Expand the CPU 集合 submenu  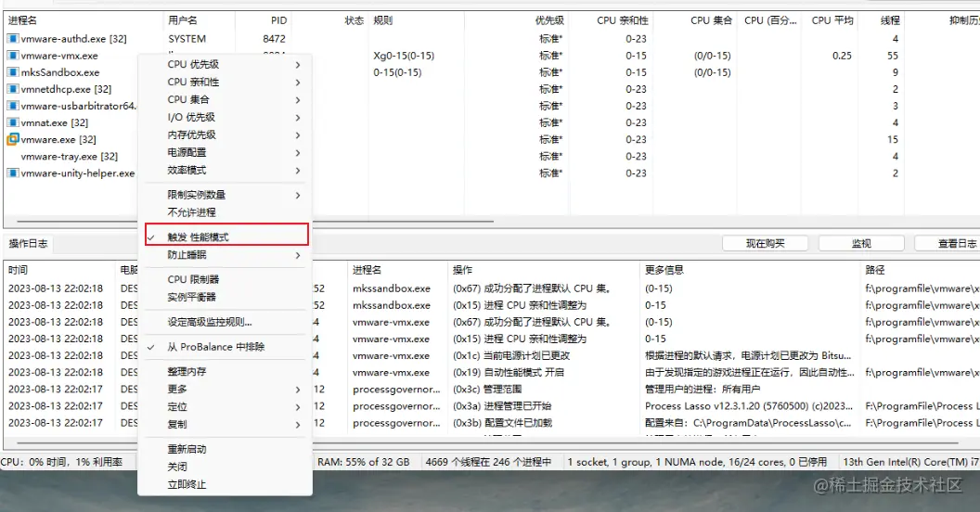[225, 99]
